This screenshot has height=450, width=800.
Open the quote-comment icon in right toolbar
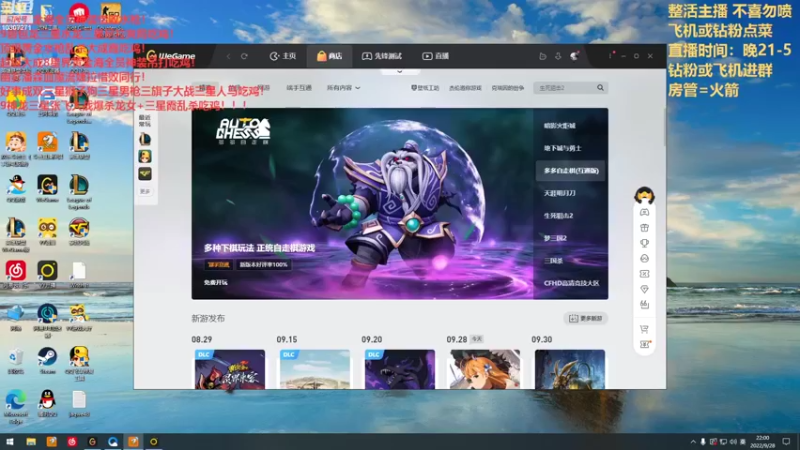644,305
